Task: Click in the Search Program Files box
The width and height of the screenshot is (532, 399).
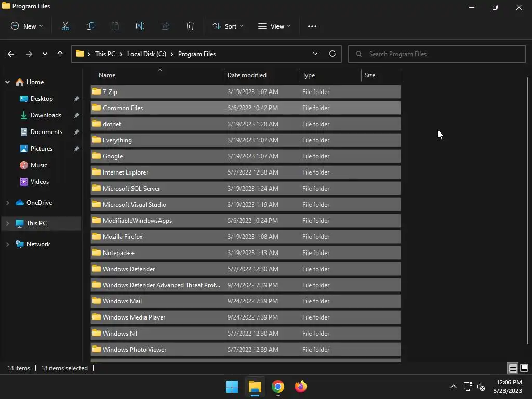Action: [x=436, y=54]
